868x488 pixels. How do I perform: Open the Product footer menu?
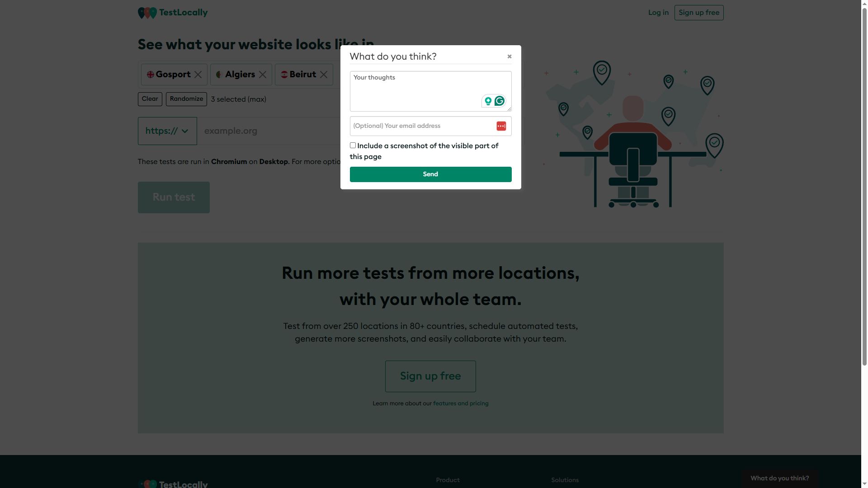(447, 480)
